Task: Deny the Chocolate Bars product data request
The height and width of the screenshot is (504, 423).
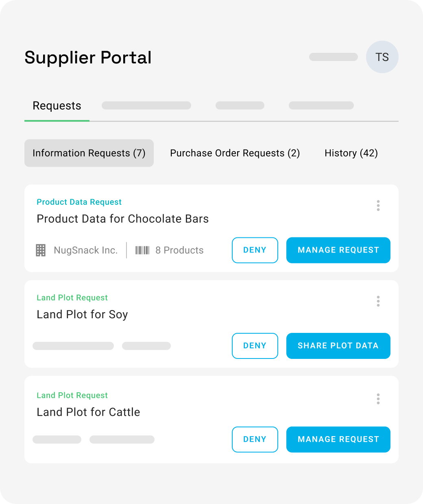Action: [255, 250]
